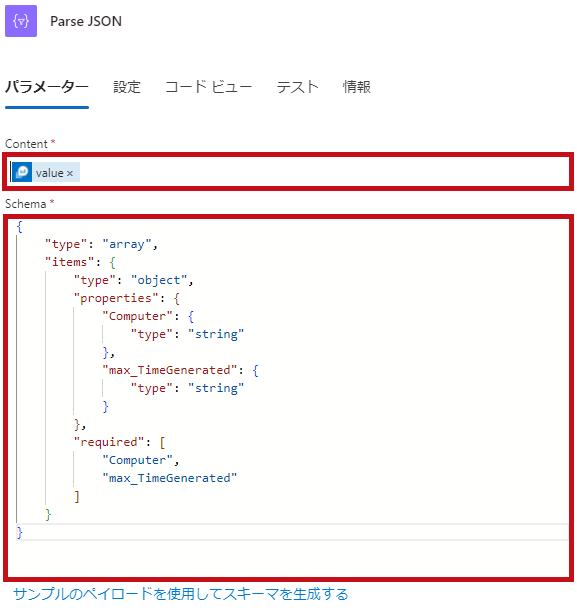This screenshot has width=577, height=610.
Task: Click the "required" array line in schema
Action: [x=119, y=442]
